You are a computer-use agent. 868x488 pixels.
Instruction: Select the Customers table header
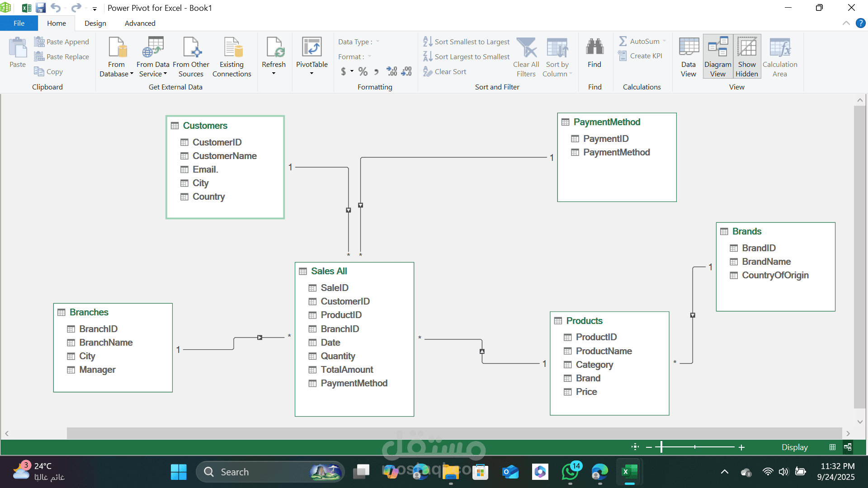[x=205, y=126]
